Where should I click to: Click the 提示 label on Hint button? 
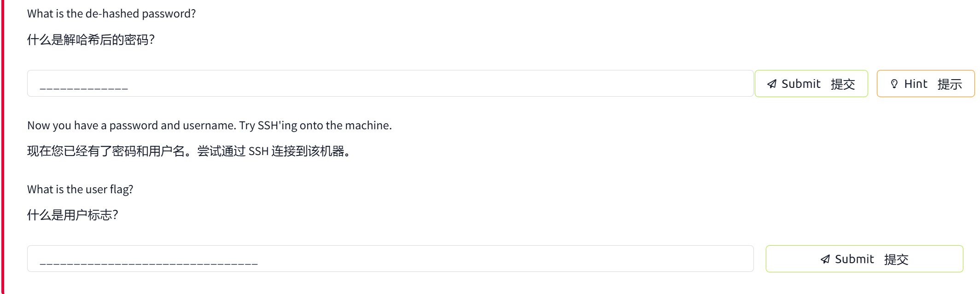(950, 84)
